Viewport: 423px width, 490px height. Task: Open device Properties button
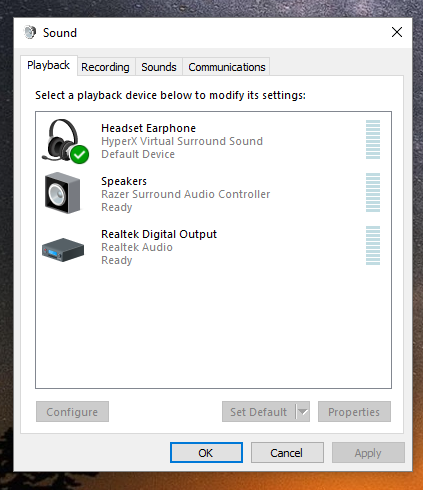coord(354,412)
